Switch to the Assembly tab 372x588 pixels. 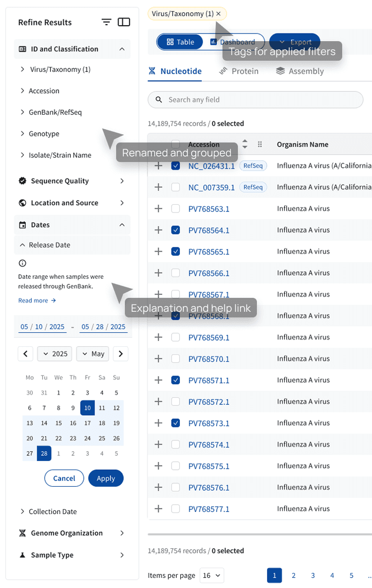point(300,72)
